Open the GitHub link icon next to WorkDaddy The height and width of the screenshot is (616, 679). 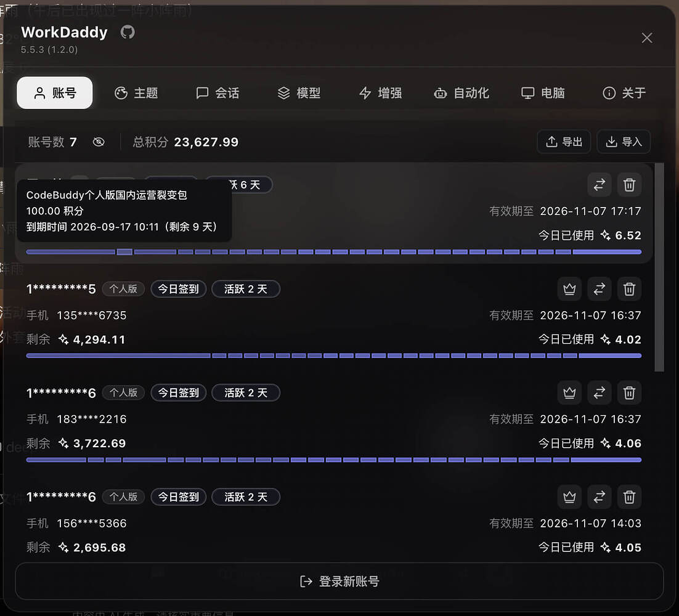[x=128, y=32]
